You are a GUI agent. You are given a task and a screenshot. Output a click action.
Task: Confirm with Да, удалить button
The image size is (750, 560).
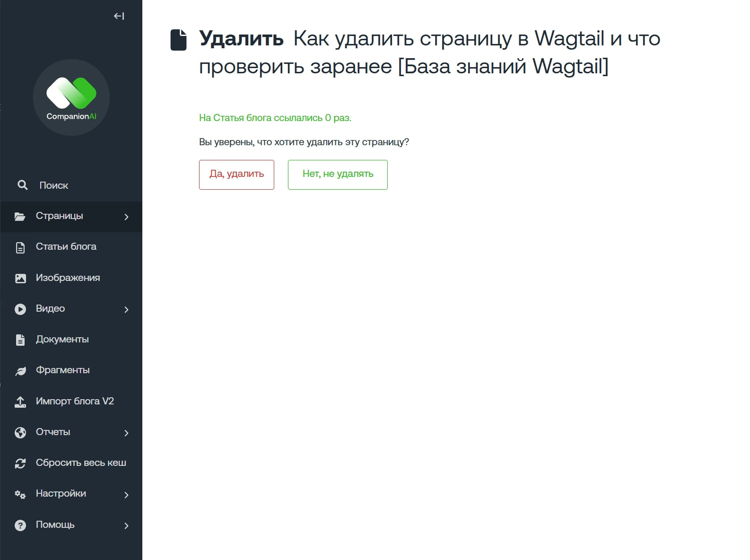pyautogui.click(x=236, y=175)
